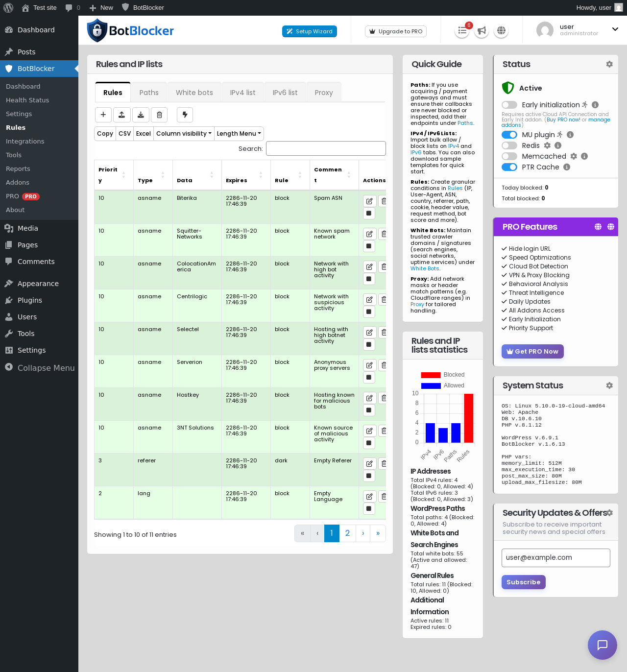
Task: Show info for MU plugin
Action: click(570, 135)
